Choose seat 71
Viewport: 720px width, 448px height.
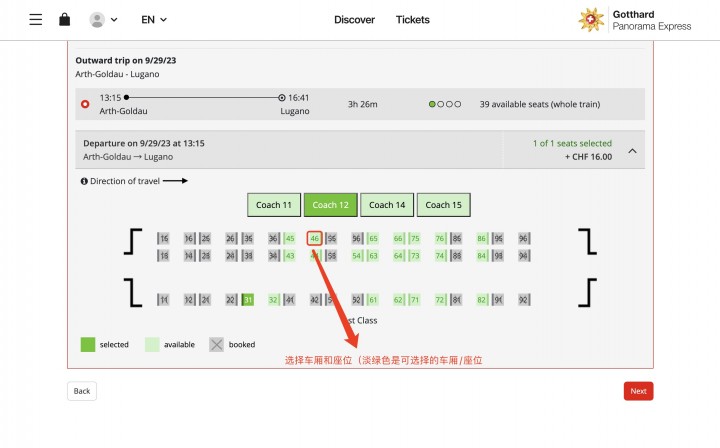(x=415, y=300)
